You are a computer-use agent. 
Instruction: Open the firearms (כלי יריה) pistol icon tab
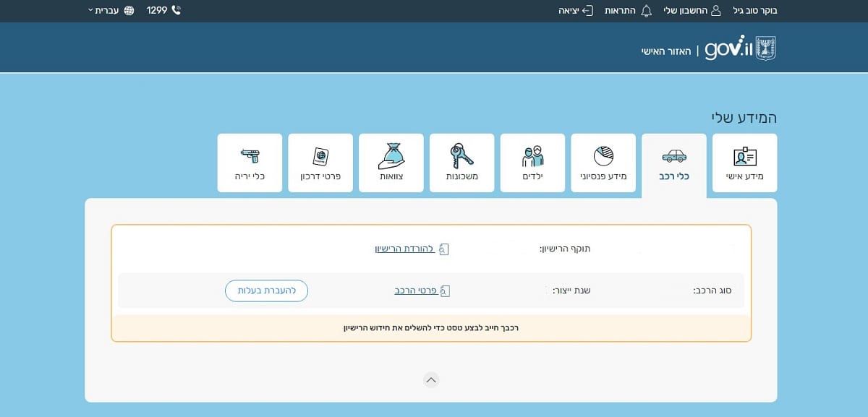(249, 156)
